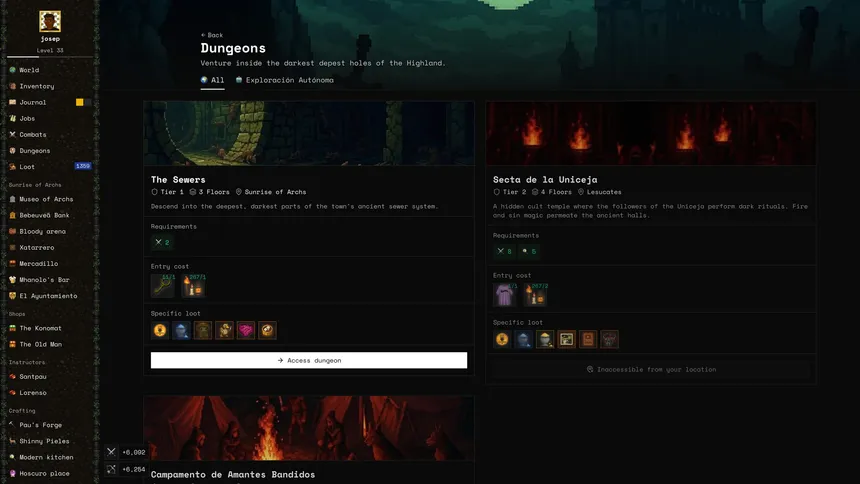This screenshot has height=484, width=860.
Task: Click josep's profile avatar
Action: point(50,21)
